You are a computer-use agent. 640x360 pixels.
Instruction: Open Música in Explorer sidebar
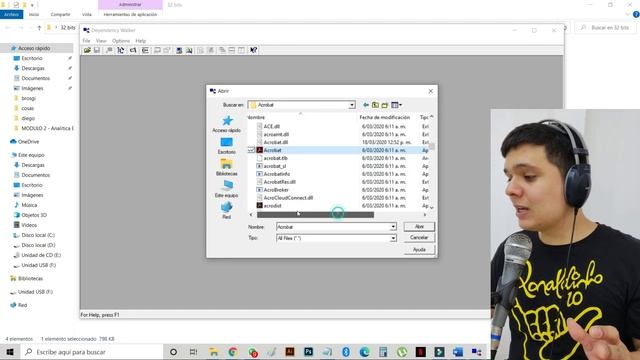[x=29, y=205]
